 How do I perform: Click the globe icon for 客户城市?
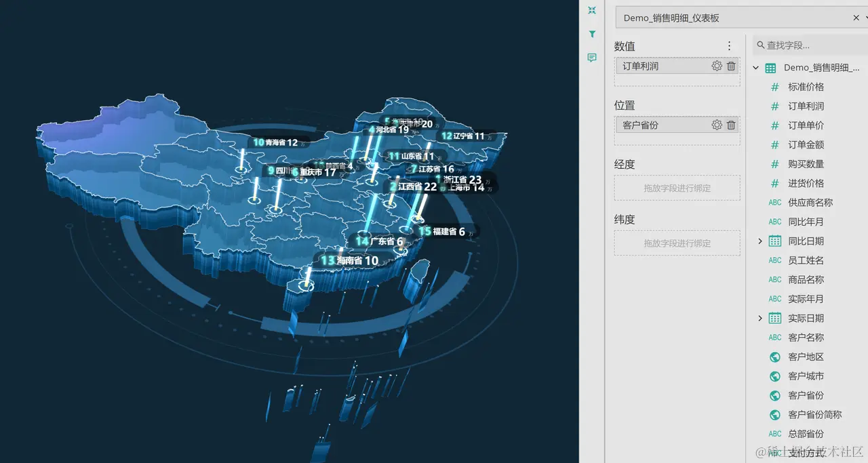point(775,376)
